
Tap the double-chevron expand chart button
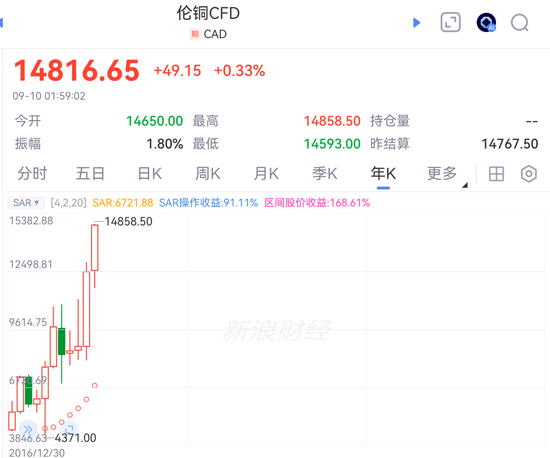click(28, 429)
